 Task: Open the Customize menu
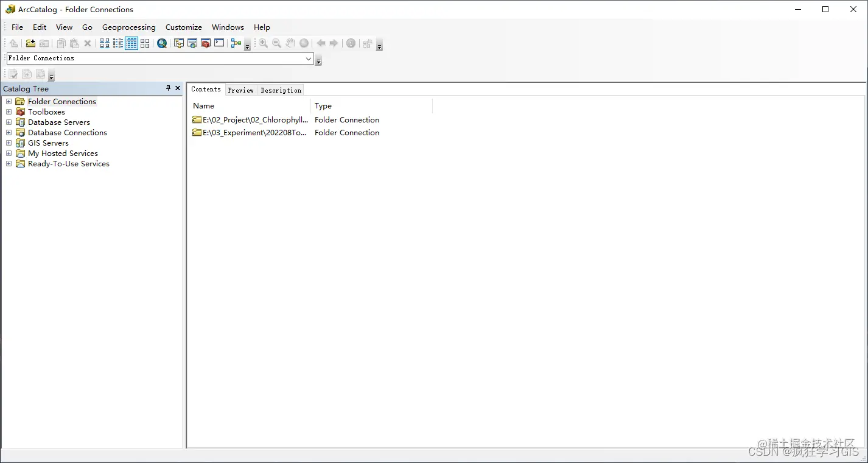click(184, 27)
